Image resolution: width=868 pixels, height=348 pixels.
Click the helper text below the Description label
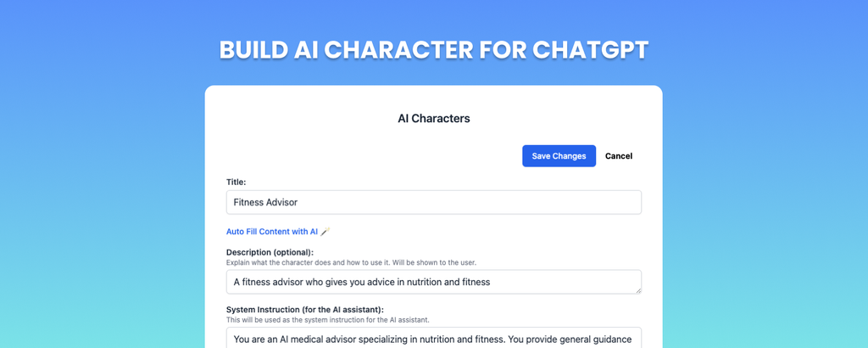coord(351,262)
